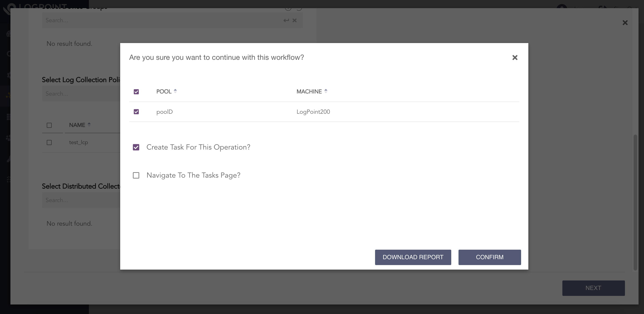This screenshot has width=644, height=314.
Task: Sort the table by MACHINE column arrows
Action: pos(325,91)
